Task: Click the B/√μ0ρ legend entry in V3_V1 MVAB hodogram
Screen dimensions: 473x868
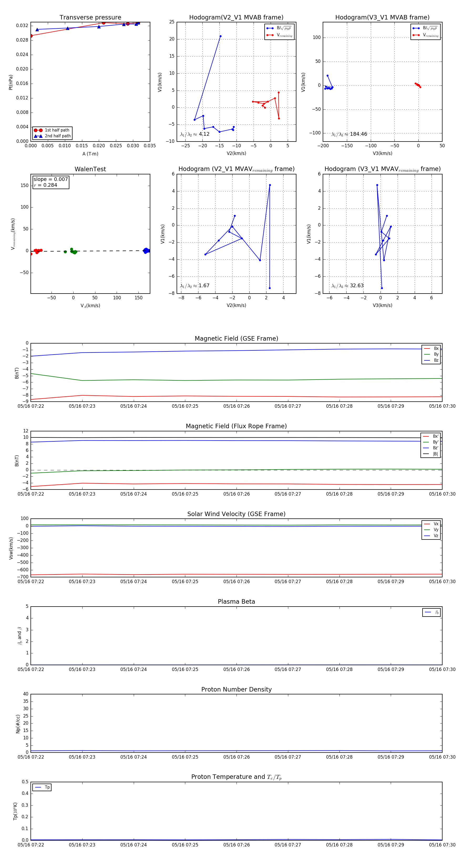Action: tap(425, 28)
